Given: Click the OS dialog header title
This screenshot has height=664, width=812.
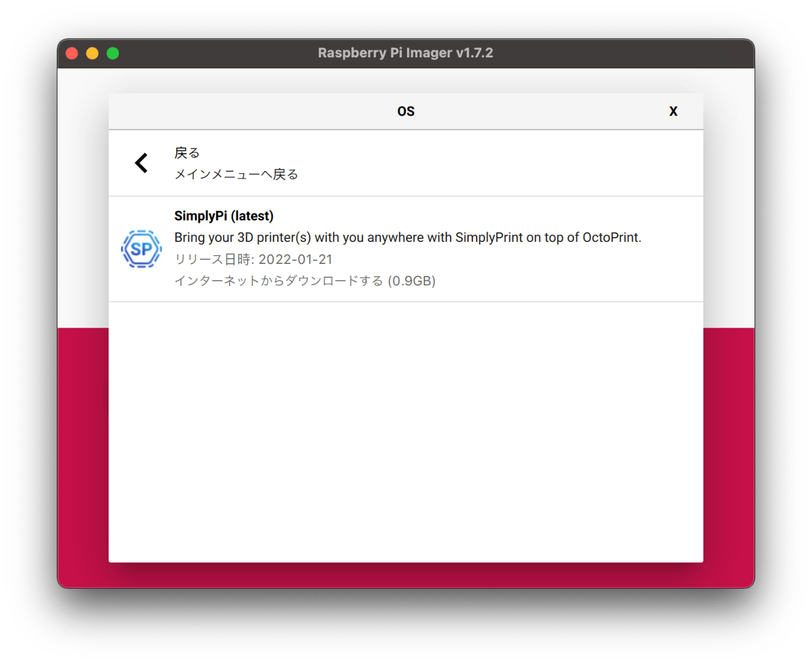Looking at the screenshot, I should [x=406, y=111].
